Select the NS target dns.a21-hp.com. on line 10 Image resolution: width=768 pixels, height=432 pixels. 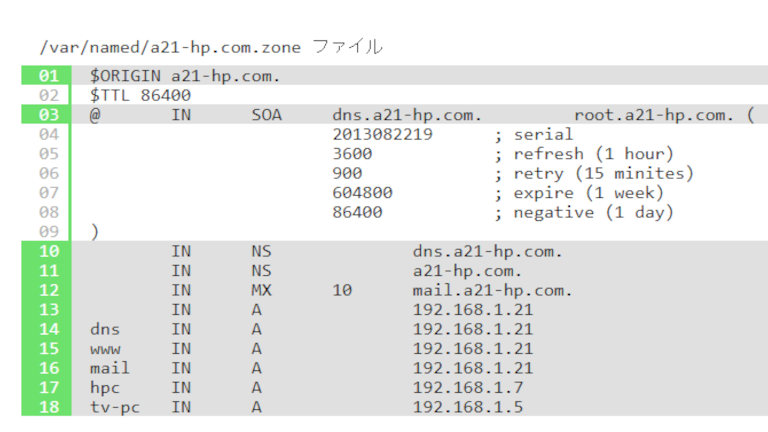click(487, 252)
